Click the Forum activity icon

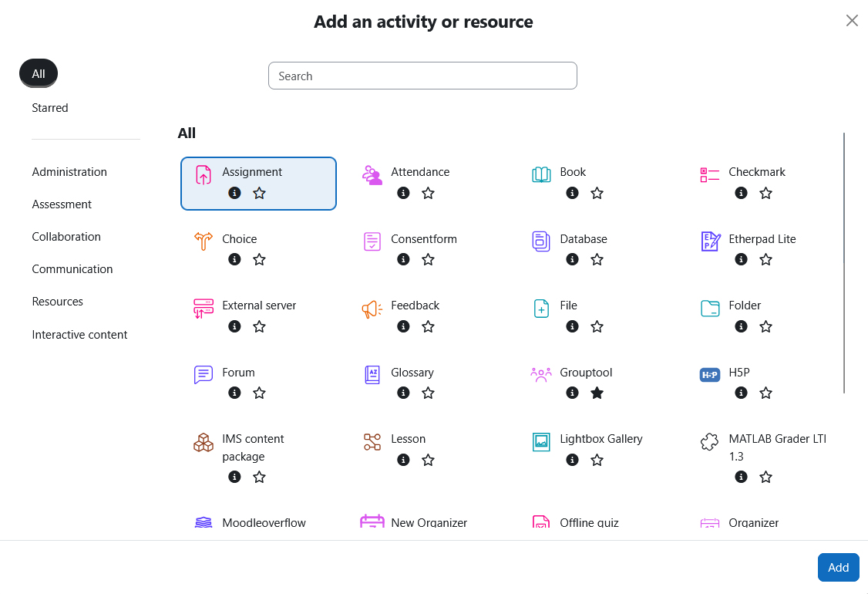[x=204, y=375]
